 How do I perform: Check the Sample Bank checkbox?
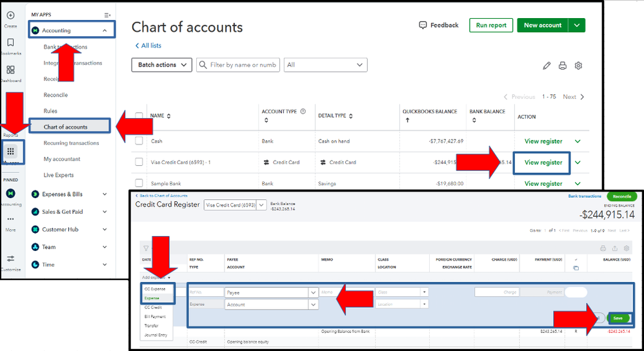pyautogui.click(x=139, y=183)
